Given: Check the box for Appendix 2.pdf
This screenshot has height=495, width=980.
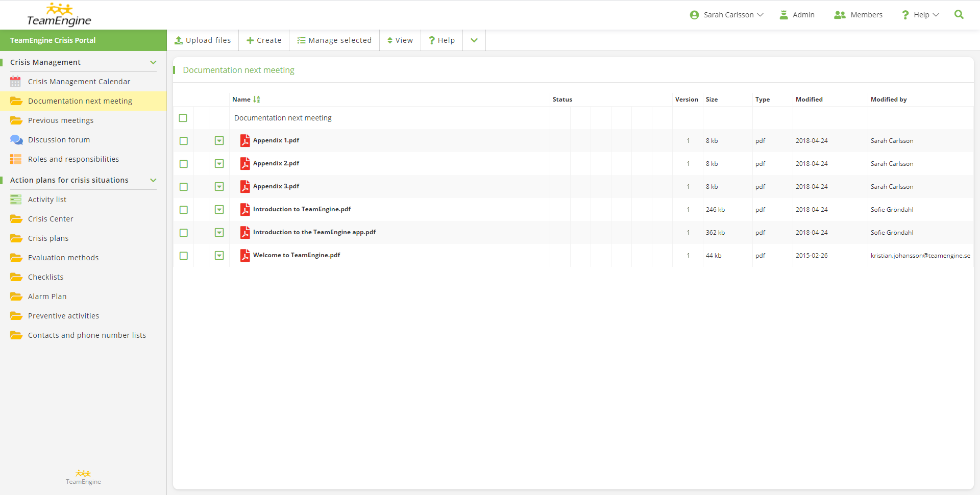Looking at the screenshot, I should click(184, 164).
